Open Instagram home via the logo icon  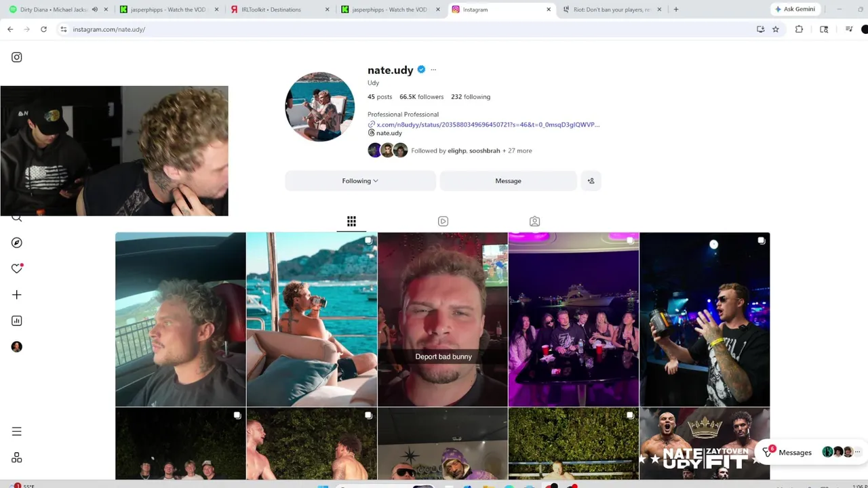click(x=17, y=58)
